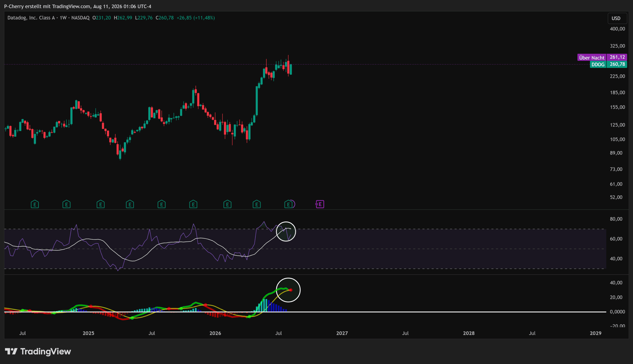This screenshot has width=633, height=364.
Task: Select the 2028 time axis label
Action: [x=469, y=333]
